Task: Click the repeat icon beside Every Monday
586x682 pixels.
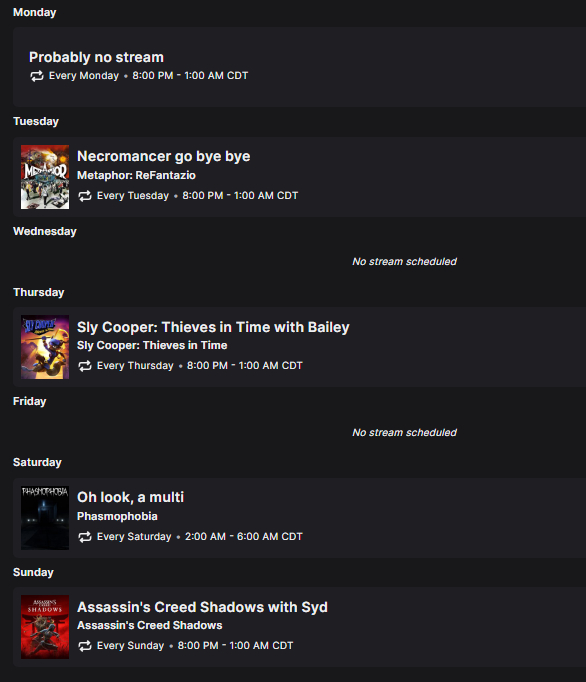Action: click(37, 76)
